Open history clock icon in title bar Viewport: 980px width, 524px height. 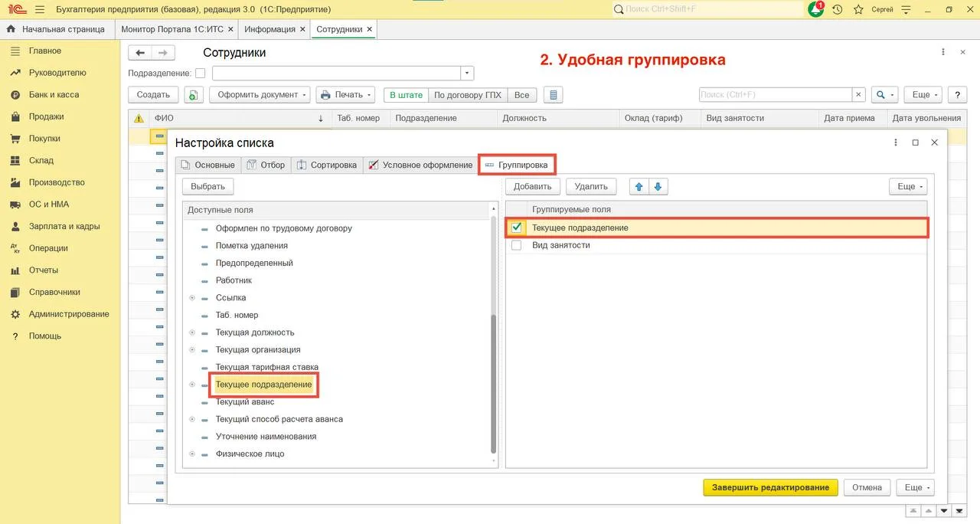[838, 9]
